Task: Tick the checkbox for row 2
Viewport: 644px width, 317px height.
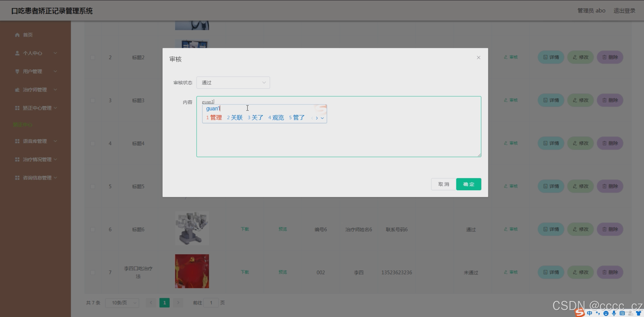Action: (x=93, y=58)
